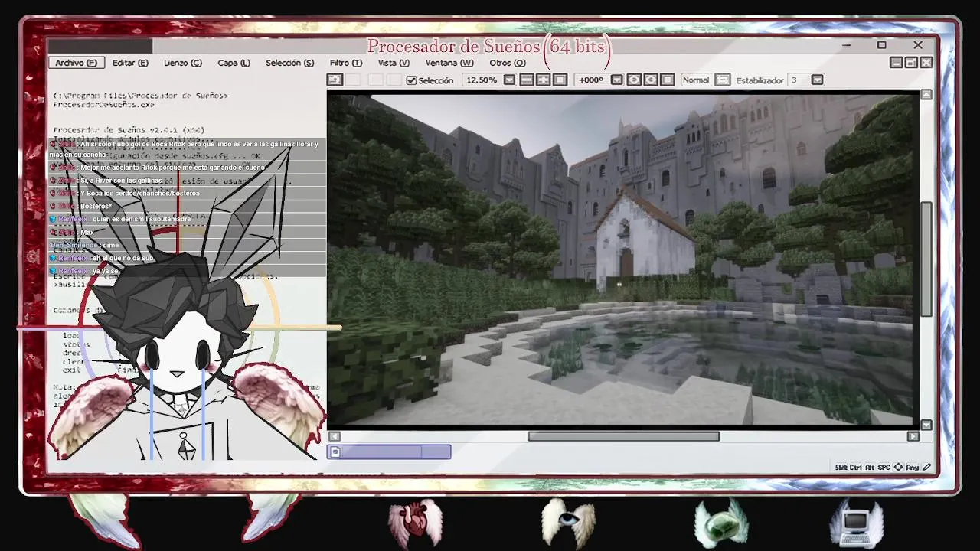This screenshot has width=980, height=551.
Task: Click the Estabilizador value field
Action: click(799, 80)
